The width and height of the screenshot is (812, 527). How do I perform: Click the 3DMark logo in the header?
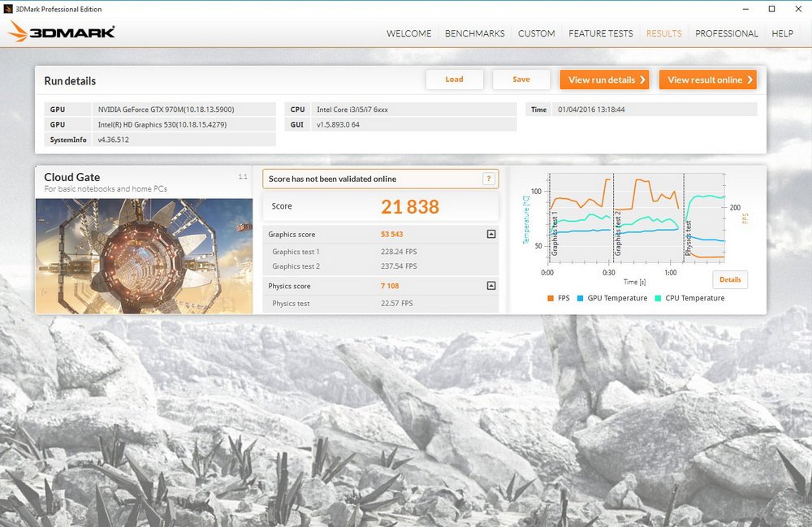62,32
